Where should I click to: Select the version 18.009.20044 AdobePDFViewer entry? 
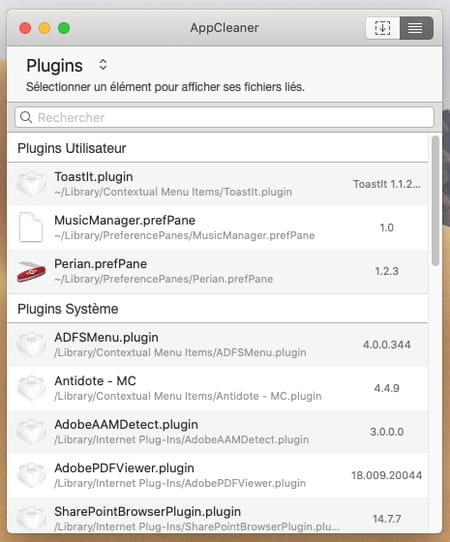point(387,475)
